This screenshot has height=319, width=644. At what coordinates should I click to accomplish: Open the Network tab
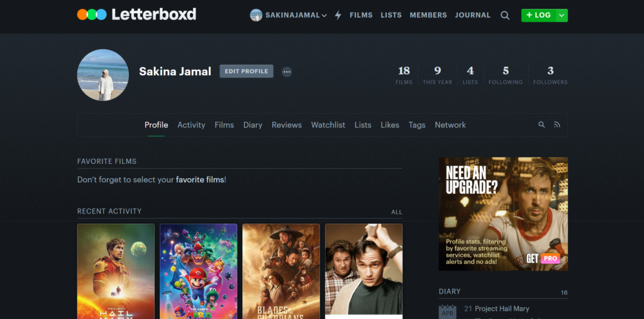pos(450,124)
